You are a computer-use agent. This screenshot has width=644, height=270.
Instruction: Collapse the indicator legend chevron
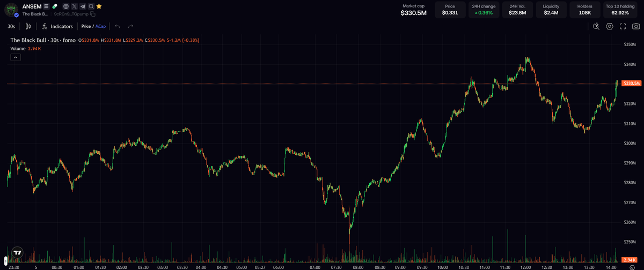tap(16, 57)
